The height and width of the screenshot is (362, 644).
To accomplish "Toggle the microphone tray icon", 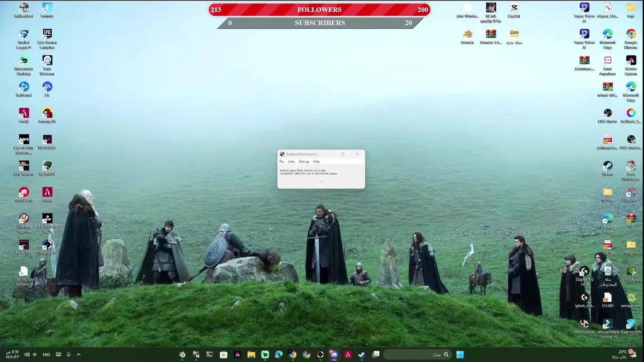I will tap(68, 354).
